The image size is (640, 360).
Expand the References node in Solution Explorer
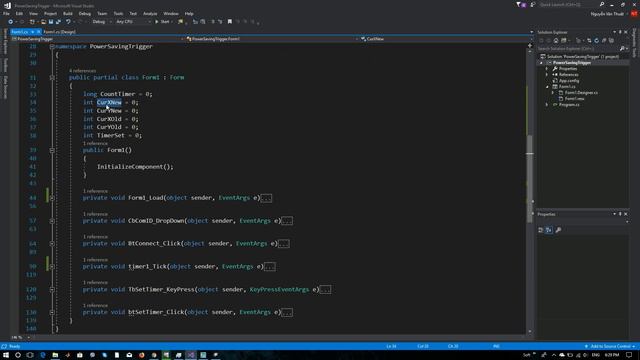(x=547, y=75)
